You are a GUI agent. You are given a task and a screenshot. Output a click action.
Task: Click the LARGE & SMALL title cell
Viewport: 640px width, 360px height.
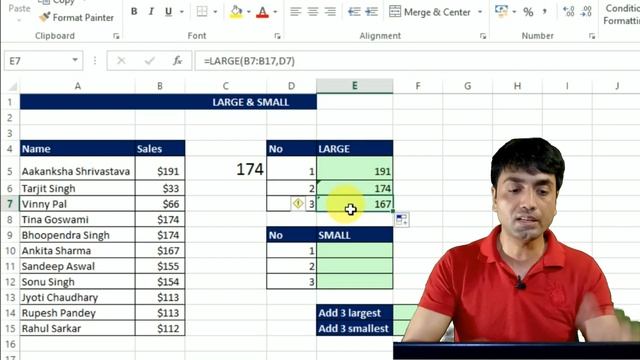[168, 102]
